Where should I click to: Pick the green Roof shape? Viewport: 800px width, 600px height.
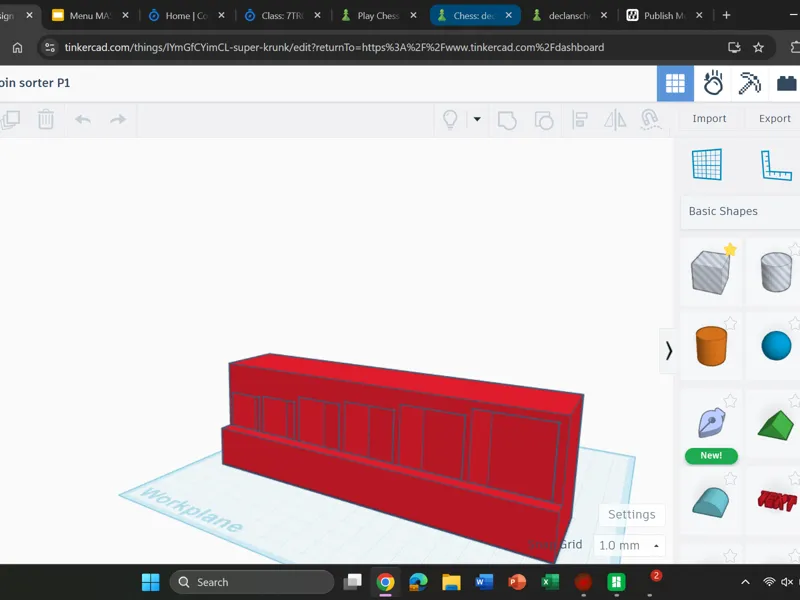pos(776,425)
